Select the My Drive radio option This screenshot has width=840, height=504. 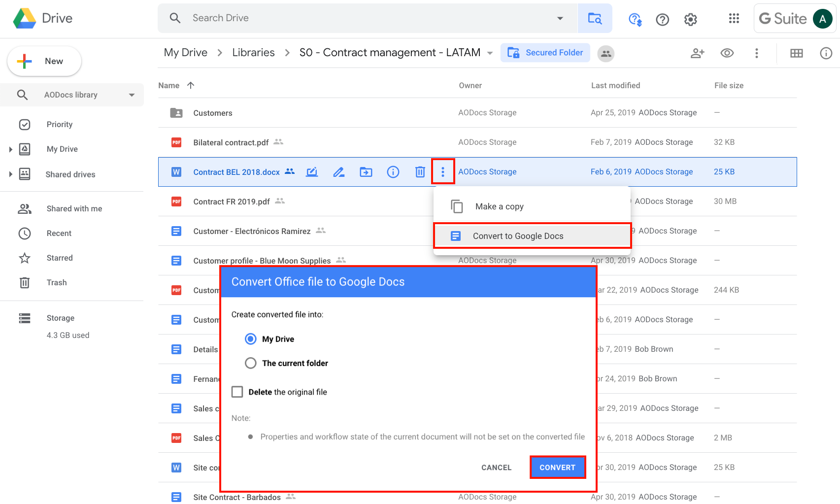(x=251, y=339)
